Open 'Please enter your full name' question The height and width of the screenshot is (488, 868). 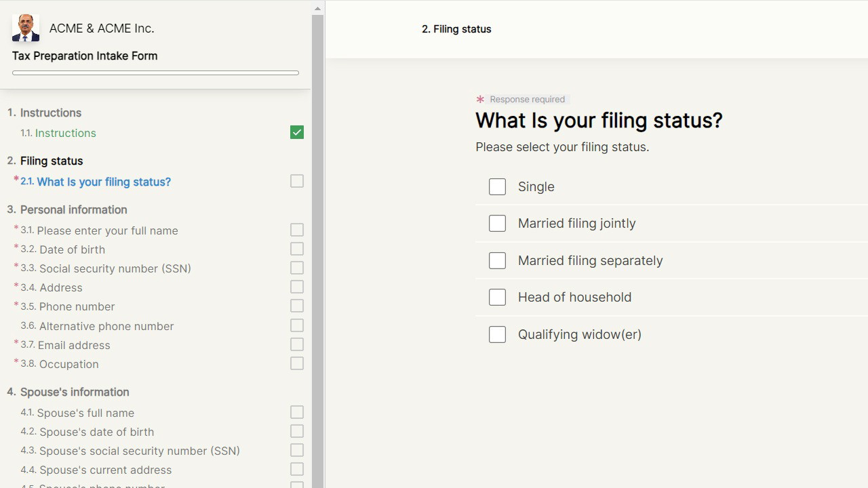pos(107,230)
